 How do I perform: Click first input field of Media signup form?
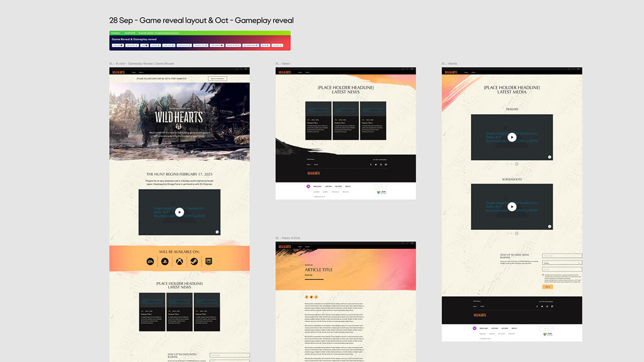(562, 256)
